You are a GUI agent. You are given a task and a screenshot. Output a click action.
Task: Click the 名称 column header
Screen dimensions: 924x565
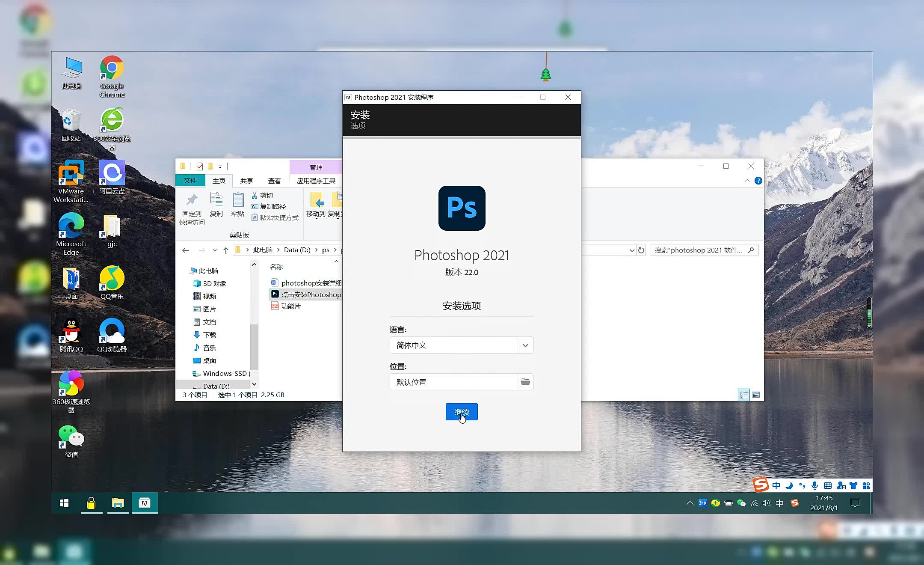(276, 267)
